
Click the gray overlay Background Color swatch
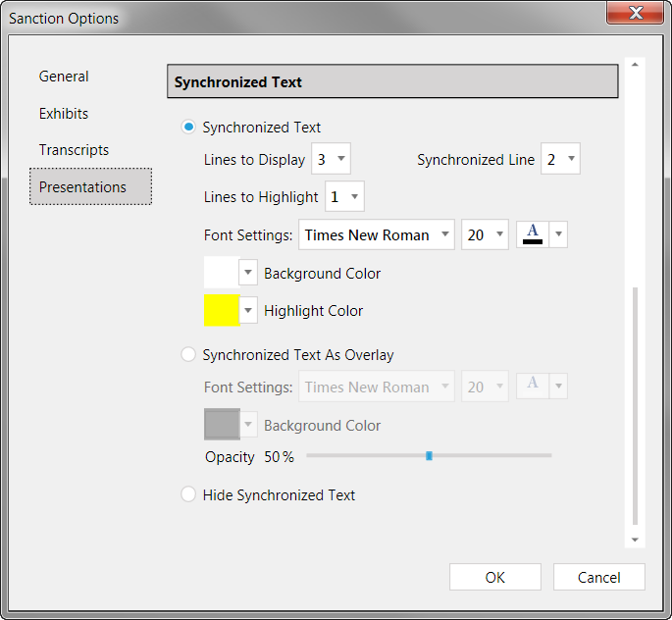coord(222,424)
